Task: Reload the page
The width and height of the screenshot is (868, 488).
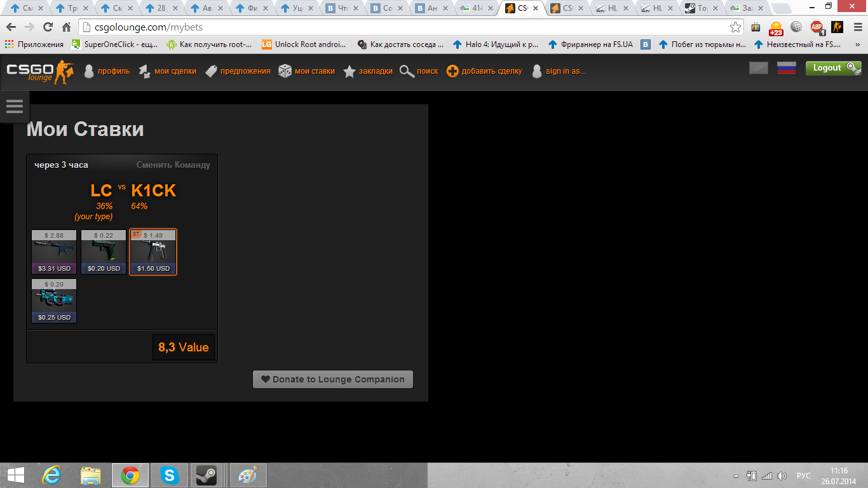Action: tap(48, 27)
